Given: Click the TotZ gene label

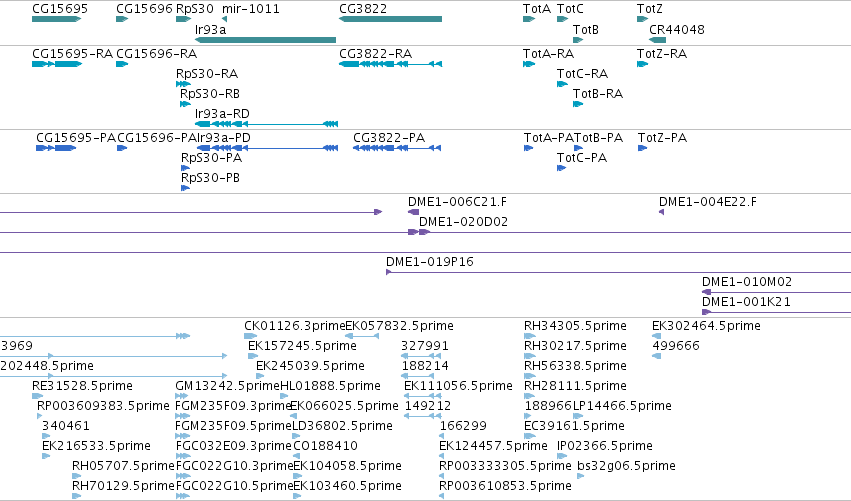Looking at the screenshot, I should tap(650, 9).
